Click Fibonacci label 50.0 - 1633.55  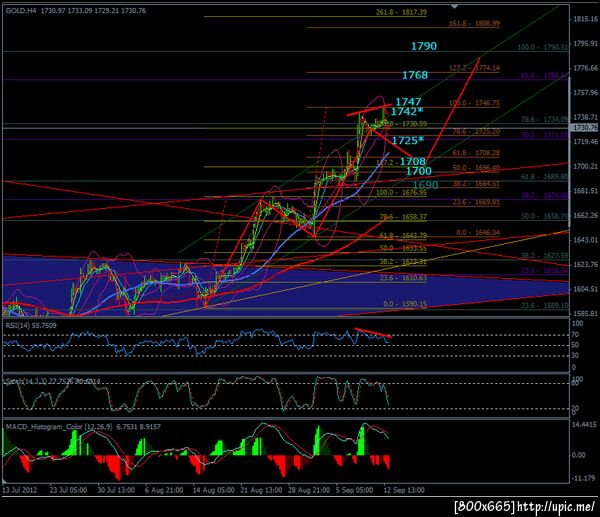(403, 248)
